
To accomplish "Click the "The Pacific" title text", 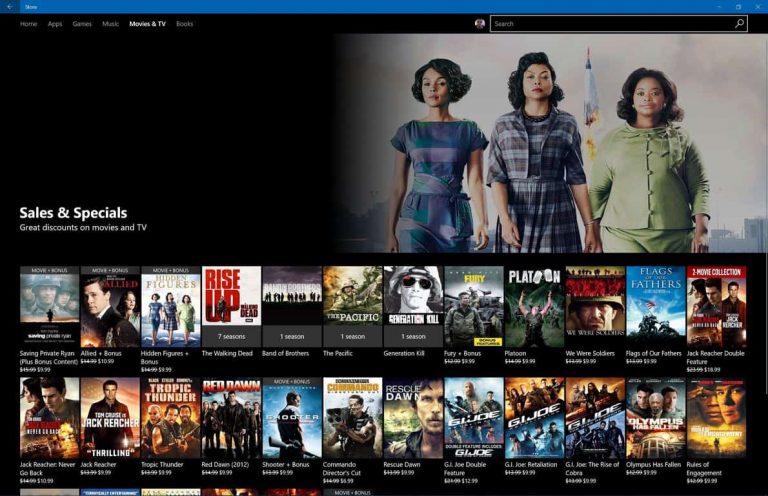I will tap(337, 353).
